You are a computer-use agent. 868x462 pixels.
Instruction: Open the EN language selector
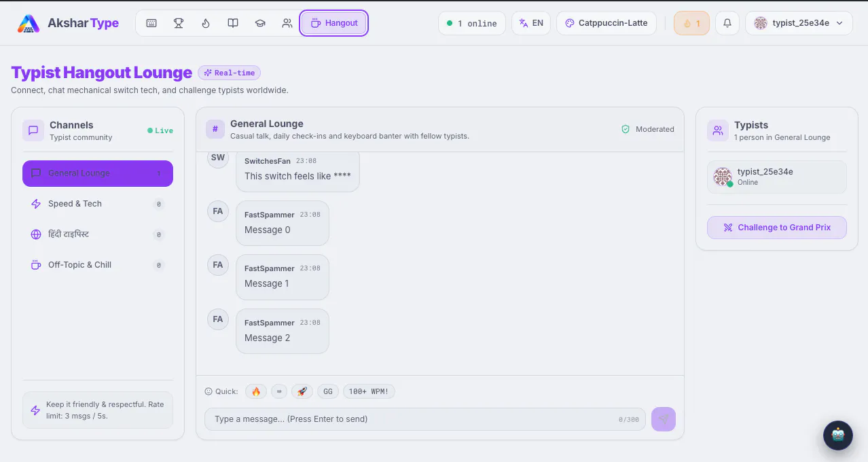click(531, 23)
